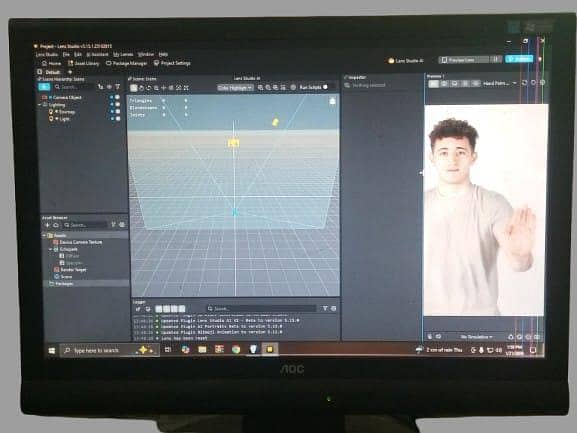Open the No Simulation dropdown
Image resolution: width=577 pixels, height=433 pixels.
[x=476, y=337]
